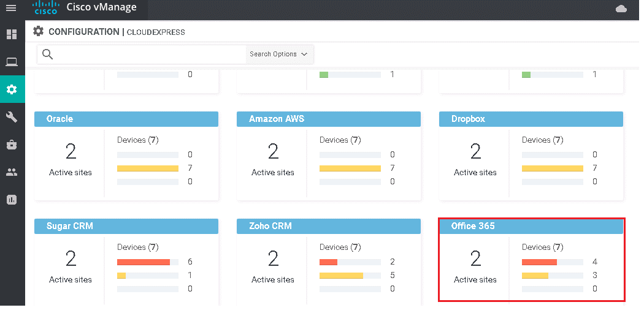Click Devices (7) label in Office 365 card
The image size is (644, 313).
coord(543,247)
